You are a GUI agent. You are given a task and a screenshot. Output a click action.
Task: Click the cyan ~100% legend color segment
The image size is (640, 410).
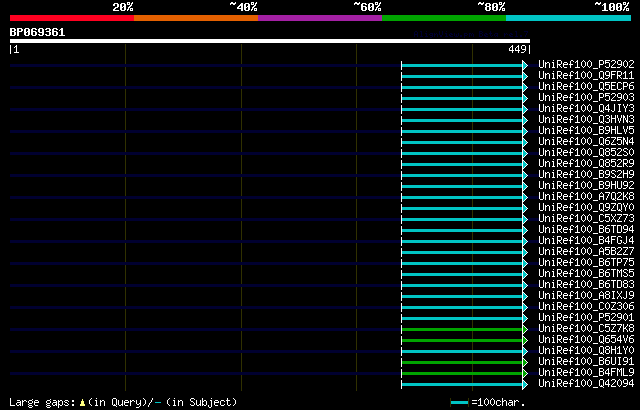[x=569, y=18]
